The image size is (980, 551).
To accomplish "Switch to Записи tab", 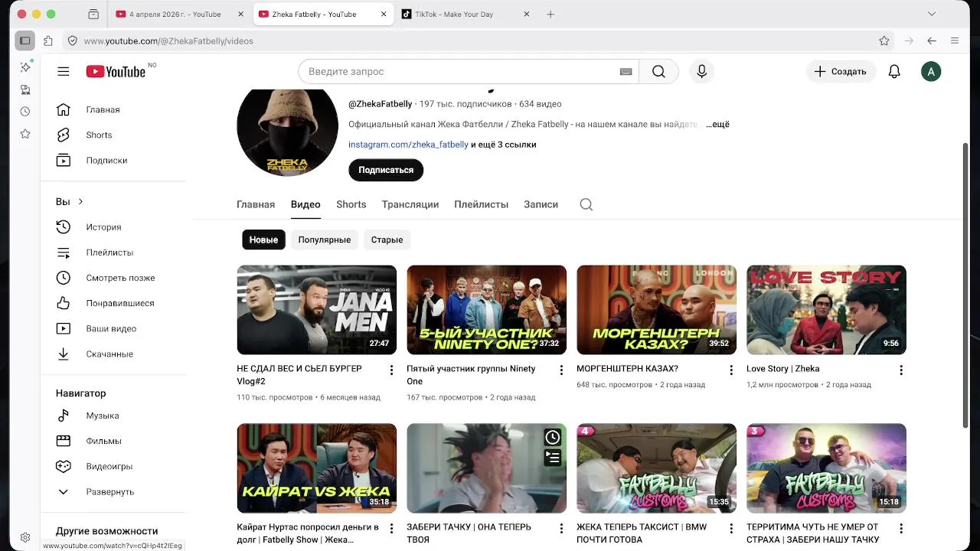I will pos(541,204).
